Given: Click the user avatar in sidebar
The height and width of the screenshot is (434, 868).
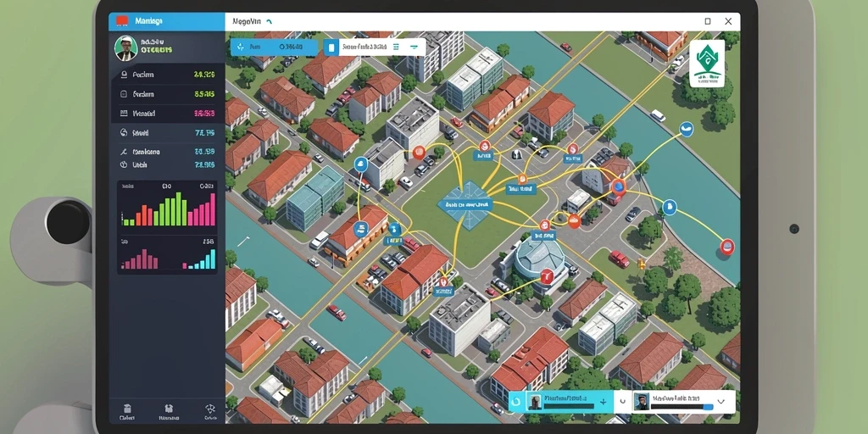Looking at the screenshot, I should point(126,48).
